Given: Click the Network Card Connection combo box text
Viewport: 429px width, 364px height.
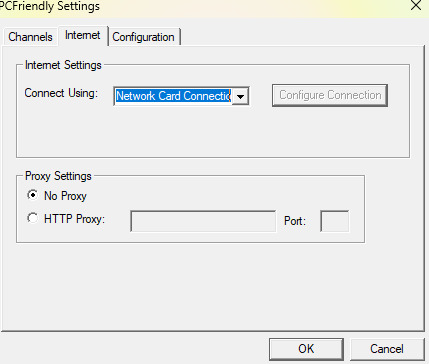Looking at the screenshot, I should tap(173, 96).
